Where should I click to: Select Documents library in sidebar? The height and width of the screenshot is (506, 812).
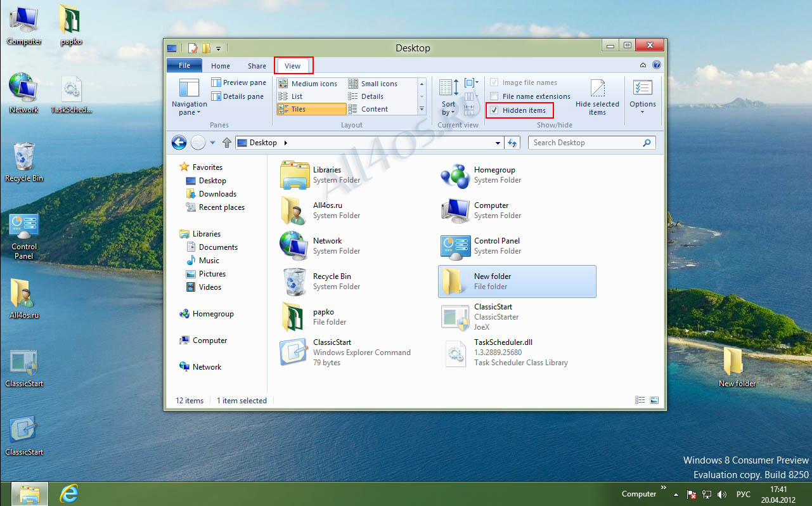pos(212,247)
